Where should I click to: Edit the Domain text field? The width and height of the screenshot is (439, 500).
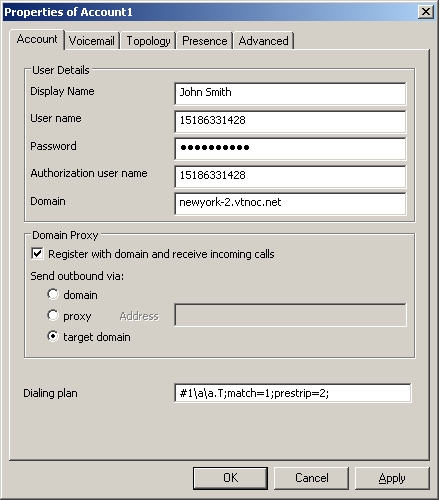(x=290, y=203)
